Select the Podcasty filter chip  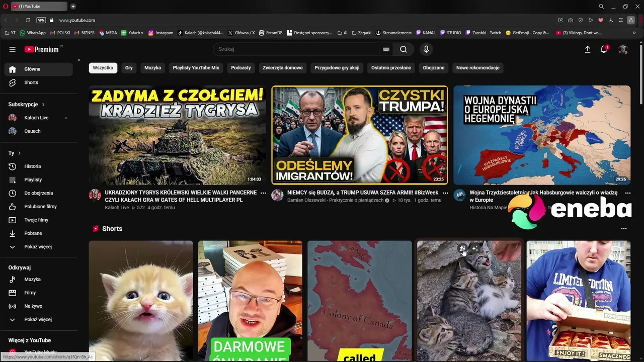241,68
